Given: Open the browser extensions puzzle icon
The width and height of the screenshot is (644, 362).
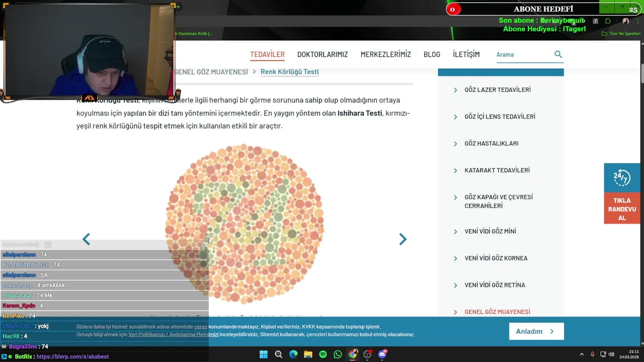Looking at the screenshot, I should point(608,21).
